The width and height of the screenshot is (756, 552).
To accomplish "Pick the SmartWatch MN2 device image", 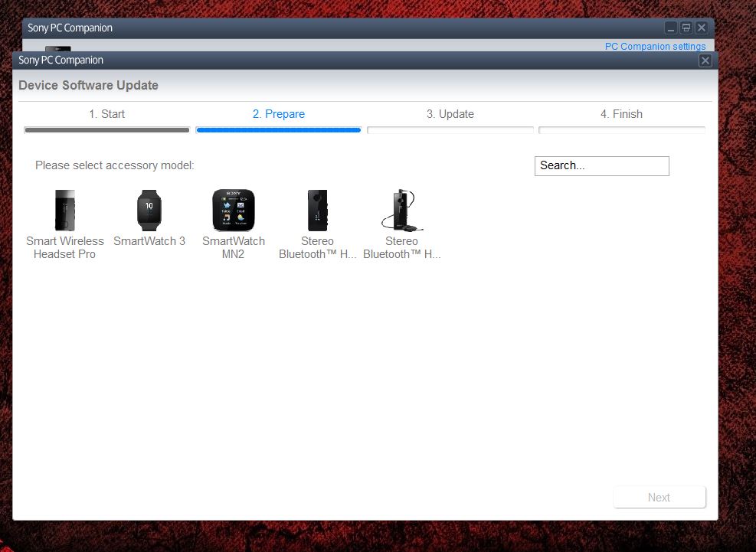I will coord(233,210).
